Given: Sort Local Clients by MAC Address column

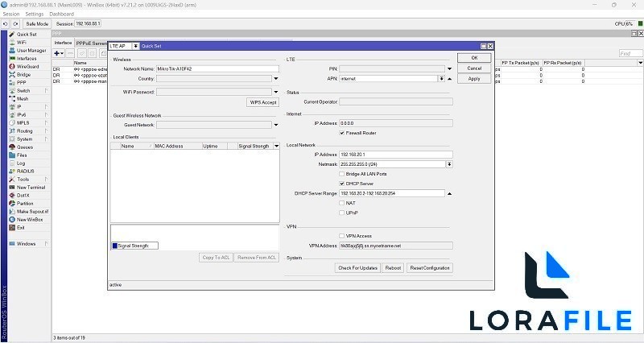Looking at the screenshot, I should tap(177, 147).
